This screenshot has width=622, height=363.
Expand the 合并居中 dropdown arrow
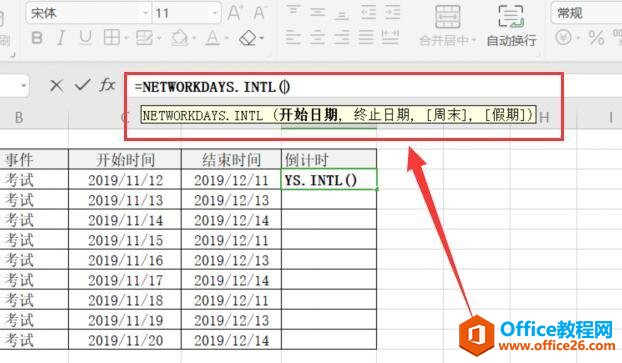click(x=474, y=40)
